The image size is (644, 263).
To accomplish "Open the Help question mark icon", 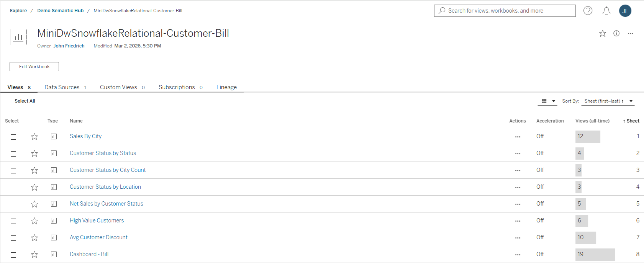I will click(x=588, y=11).
